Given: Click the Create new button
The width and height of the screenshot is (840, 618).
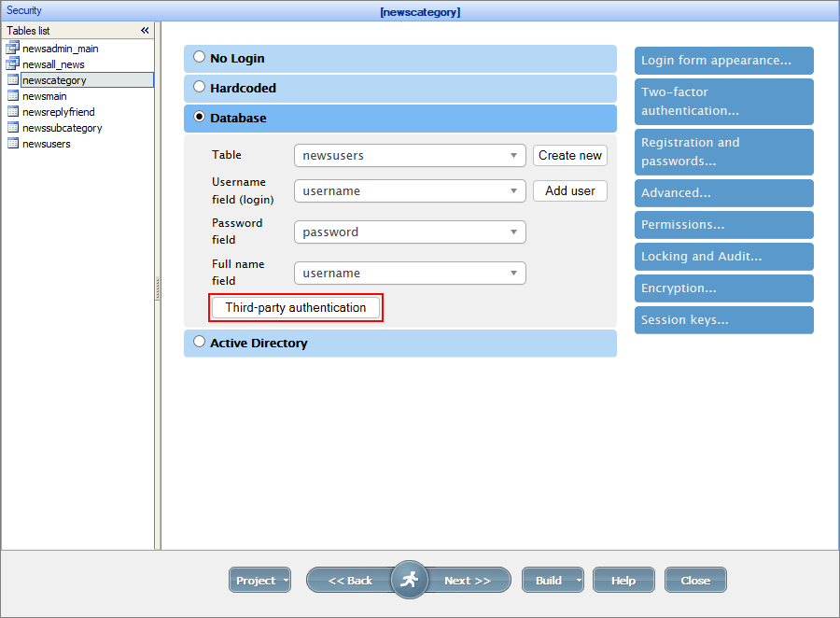Looking at the screenshot, I should (x=569, y=155).
